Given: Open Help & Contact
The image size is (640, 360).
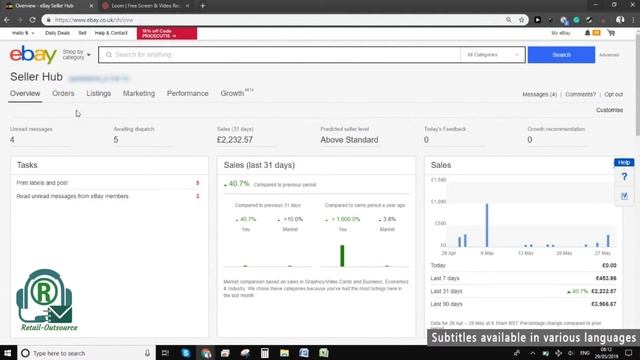Looking at the screenshot, I should click(x=111, y=33).
